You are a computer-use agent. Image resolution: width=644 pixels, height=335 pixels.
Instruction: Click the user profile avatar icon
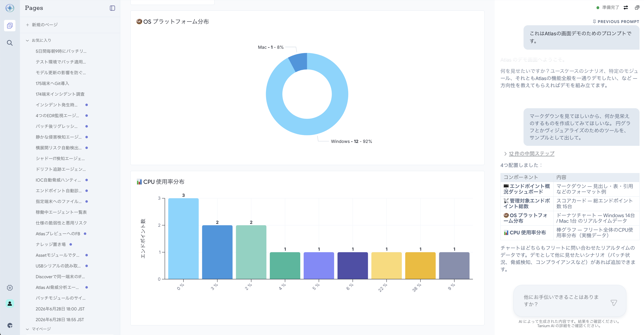[x=10, y=303]
